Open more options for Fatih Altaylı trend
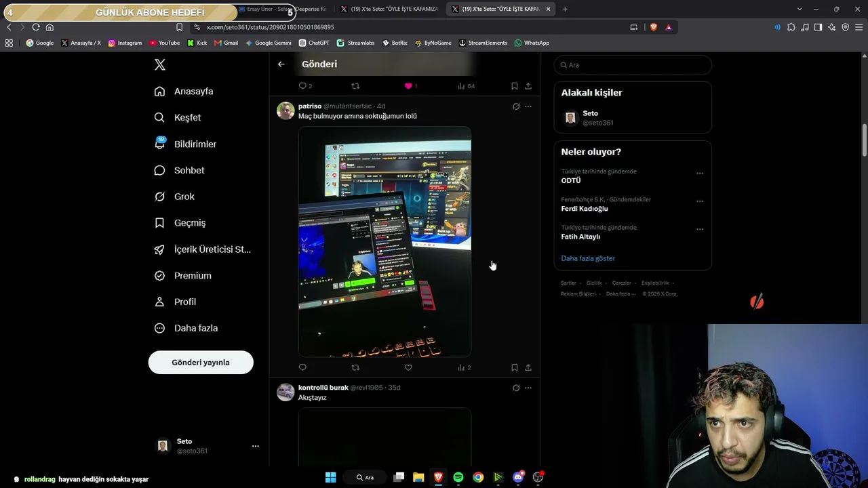Image resolution: width=868 pixels, height=488 pixels. point(700,229)
